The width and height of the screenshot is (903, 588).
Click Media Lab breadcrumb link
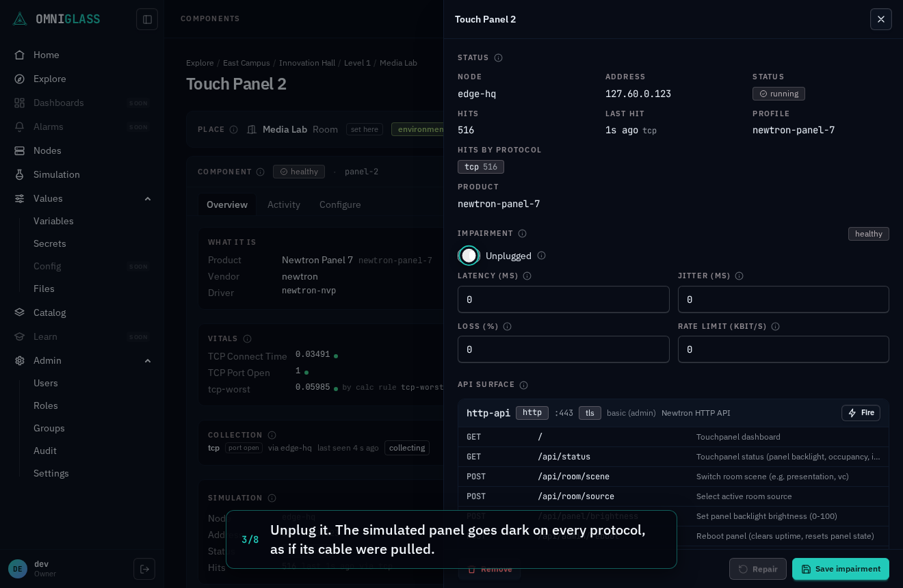tap(398, 63)
